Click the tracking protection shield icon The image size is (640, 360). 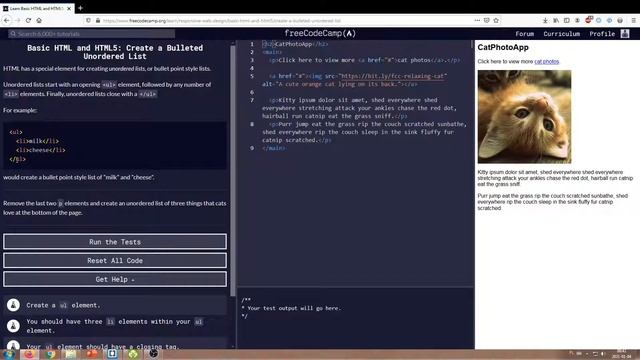[88, 20]
